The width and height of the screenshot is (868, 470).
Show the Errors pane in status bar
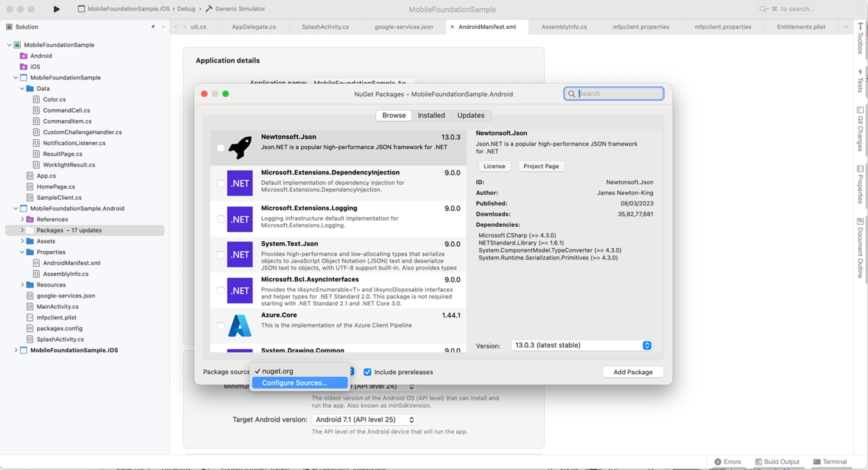pos(727,462)
